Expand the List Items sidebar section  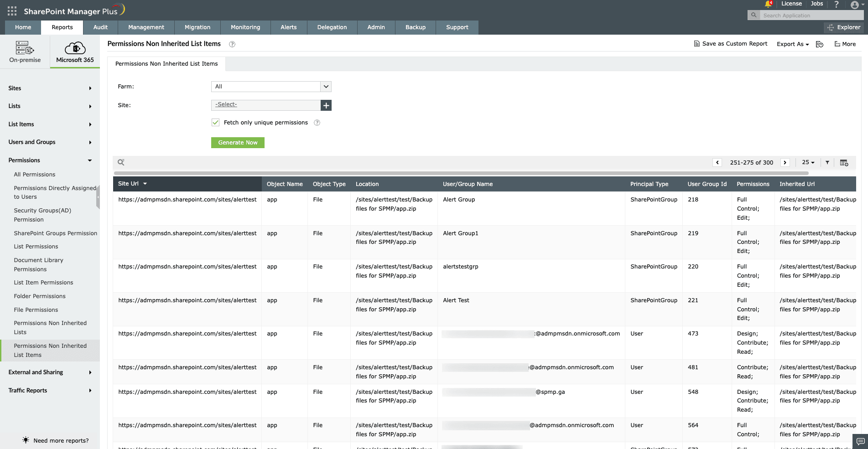tap(50, 124)
